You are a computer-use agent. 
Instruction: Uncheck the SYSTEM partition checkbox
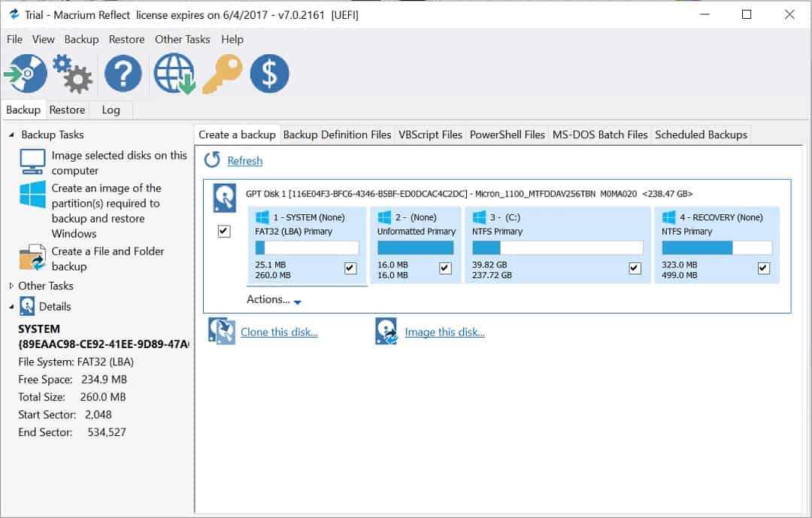click(350, 268)
